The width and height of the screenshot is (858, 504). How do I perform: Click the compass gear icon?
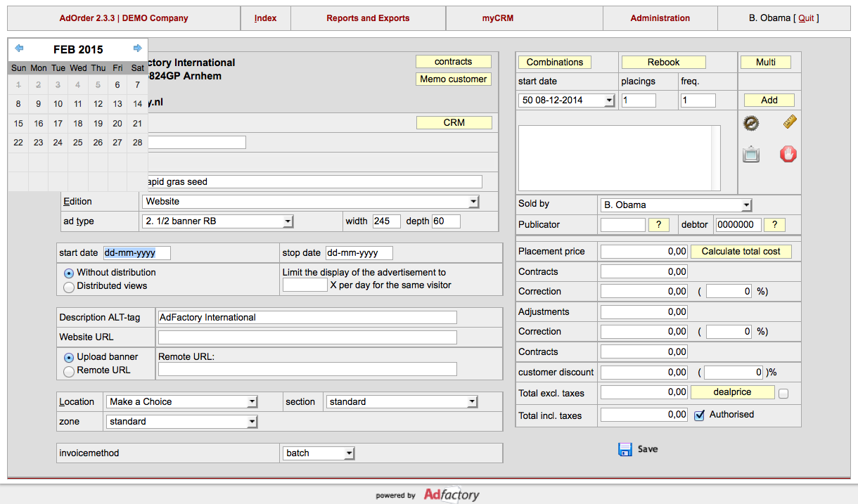pyautogui.click(x=751, y=124)
